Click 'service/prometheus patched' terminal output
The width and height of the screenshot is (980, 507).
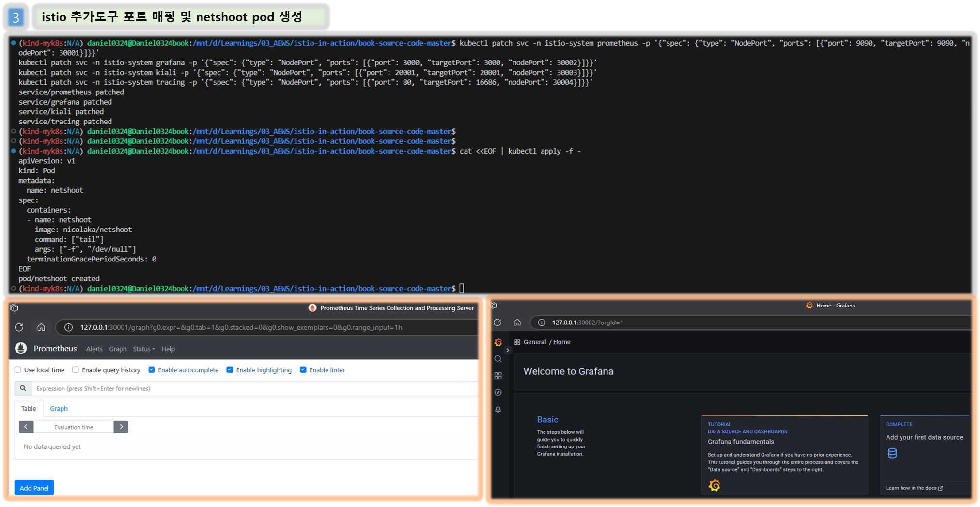71,92
